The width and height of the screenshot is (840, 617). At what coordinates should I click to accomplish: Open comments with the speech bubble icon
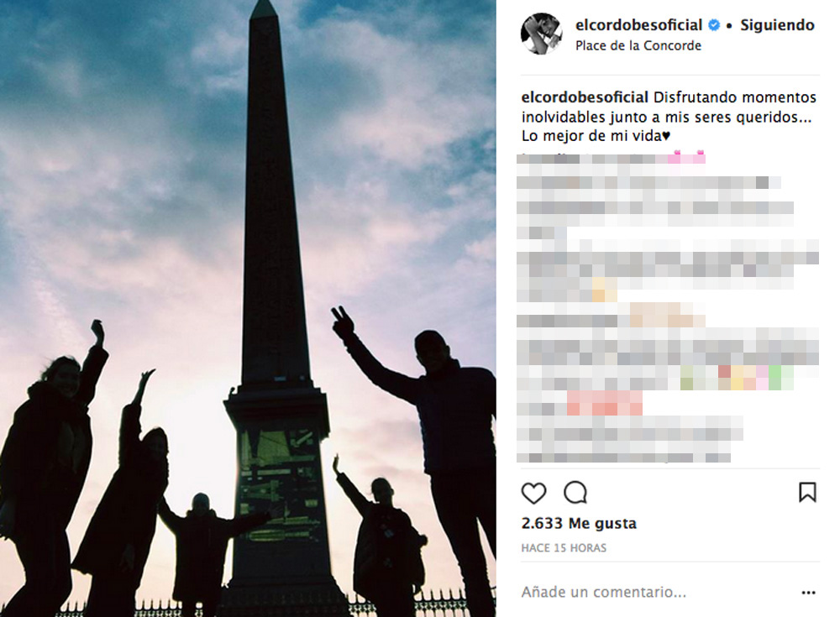[x=575, y=493]
